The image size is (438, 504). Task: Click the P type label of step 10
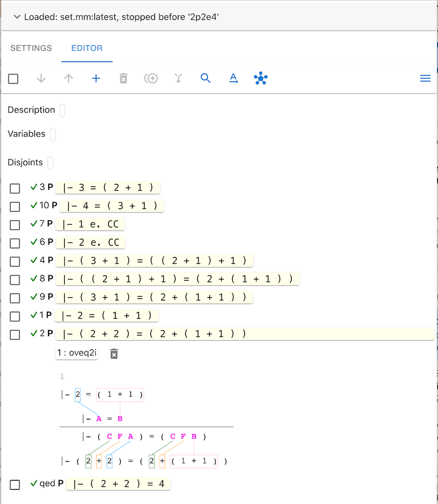pos(54,205)
